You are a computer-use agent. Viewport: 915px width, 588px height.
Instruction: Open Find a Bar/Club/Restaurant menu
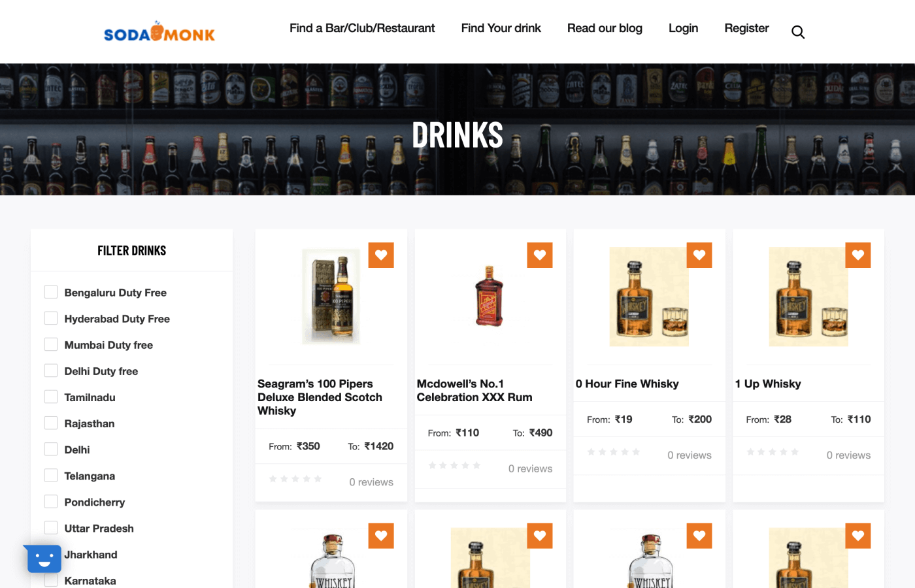tap(362, 28)
